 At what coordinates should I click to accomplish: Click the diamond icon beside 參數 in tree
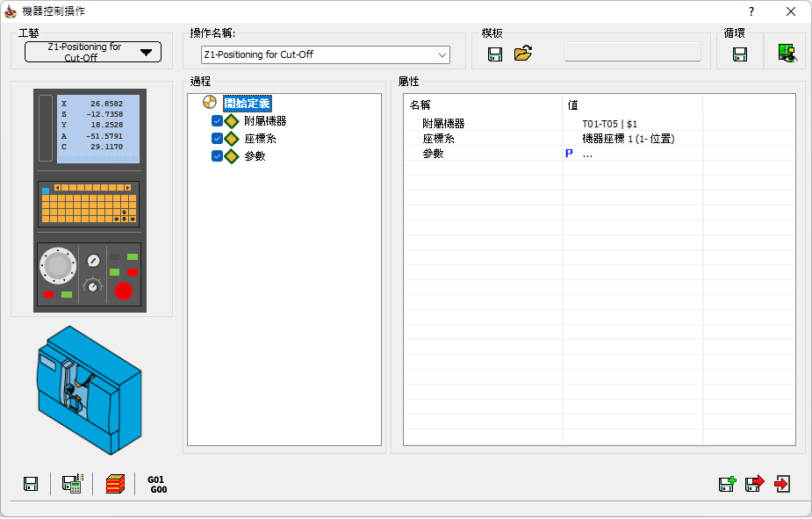click(x=232, y=156)
